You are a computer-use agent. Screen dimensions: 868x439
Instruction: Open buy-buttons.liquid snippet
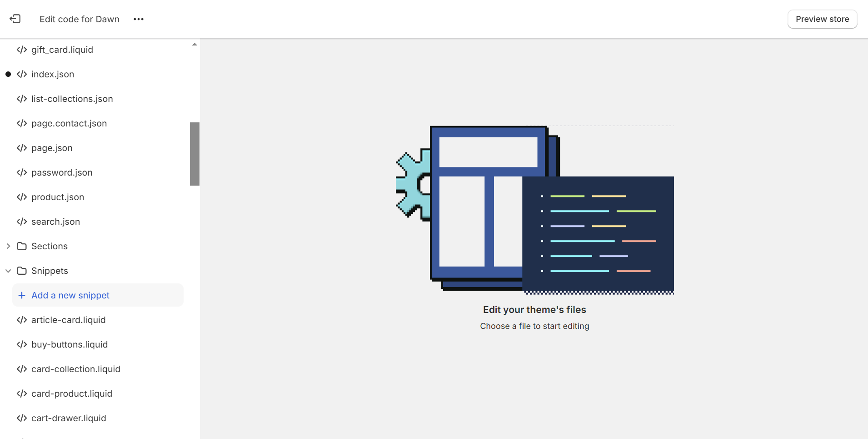coord(70,344)
